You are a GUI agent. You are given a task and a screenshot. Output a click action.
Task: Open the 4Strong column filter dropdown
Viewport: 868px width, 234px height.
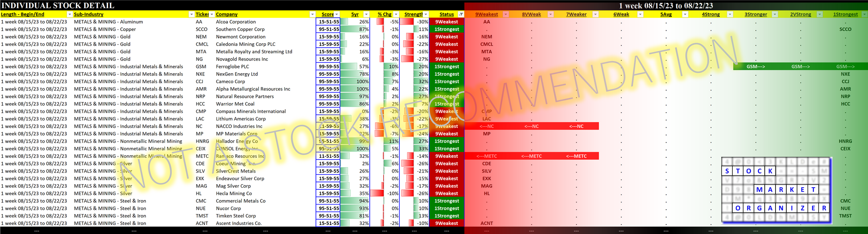click(x=730, y=14)
